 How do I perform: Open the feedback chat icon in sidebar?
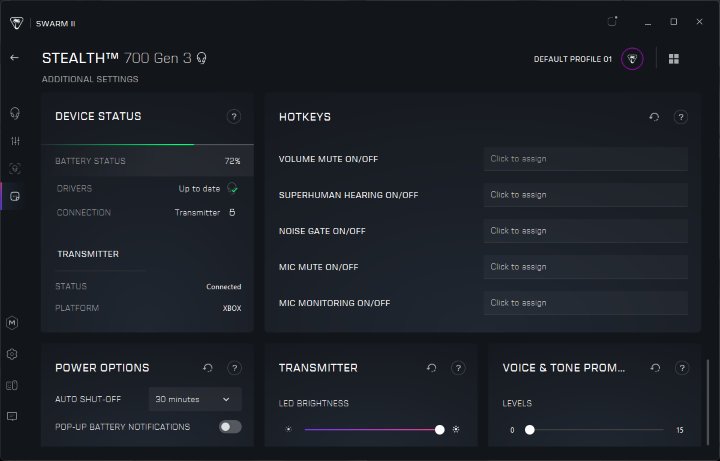click(x=12, y=416)
